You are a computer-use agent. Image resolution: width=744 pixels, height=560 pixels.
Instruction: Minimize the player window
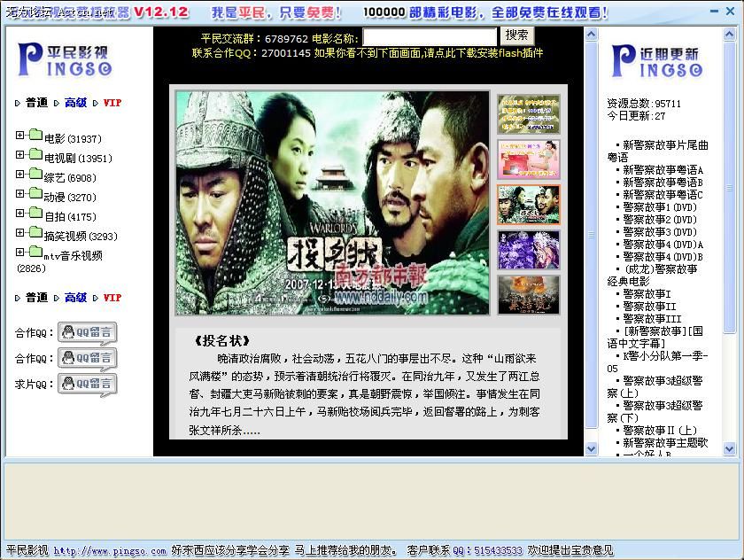(714, 12)
